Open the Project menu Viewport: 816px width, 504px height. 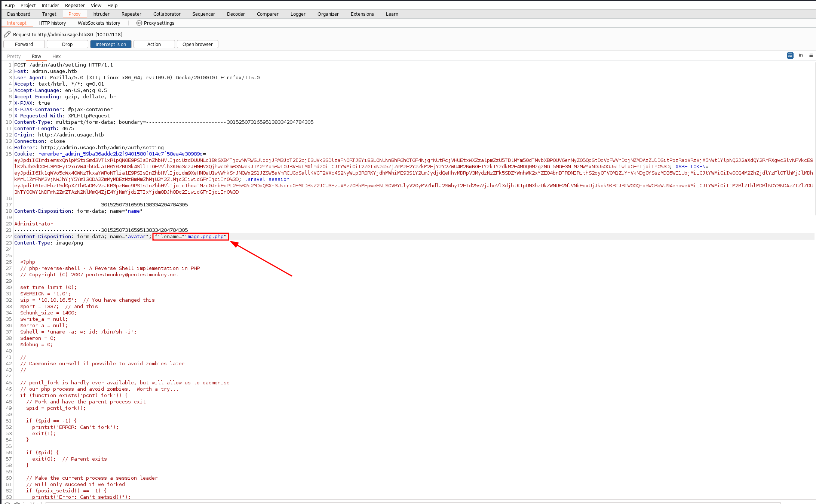point(28,5)
